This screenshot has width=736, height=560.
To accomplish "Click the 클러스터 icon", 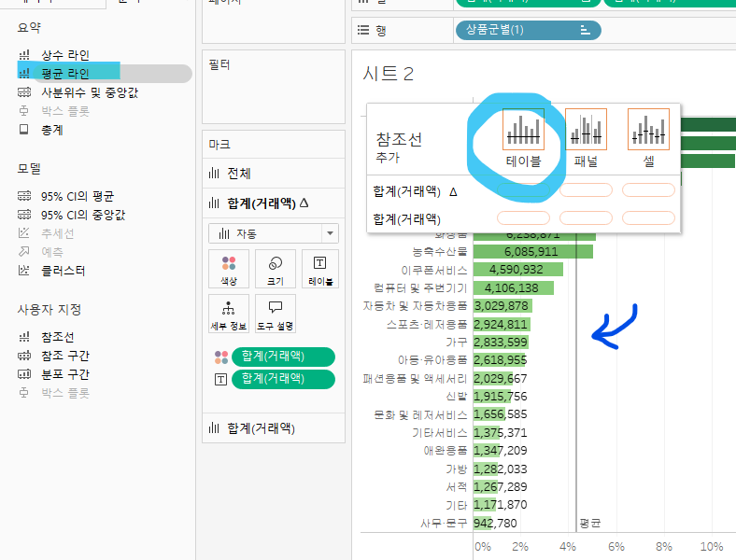I will tap(24, 270).
